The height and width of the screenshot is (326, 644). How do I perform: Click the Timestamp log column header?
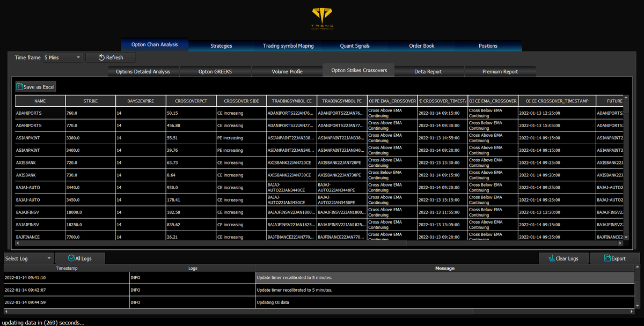(x=67, y=268)
